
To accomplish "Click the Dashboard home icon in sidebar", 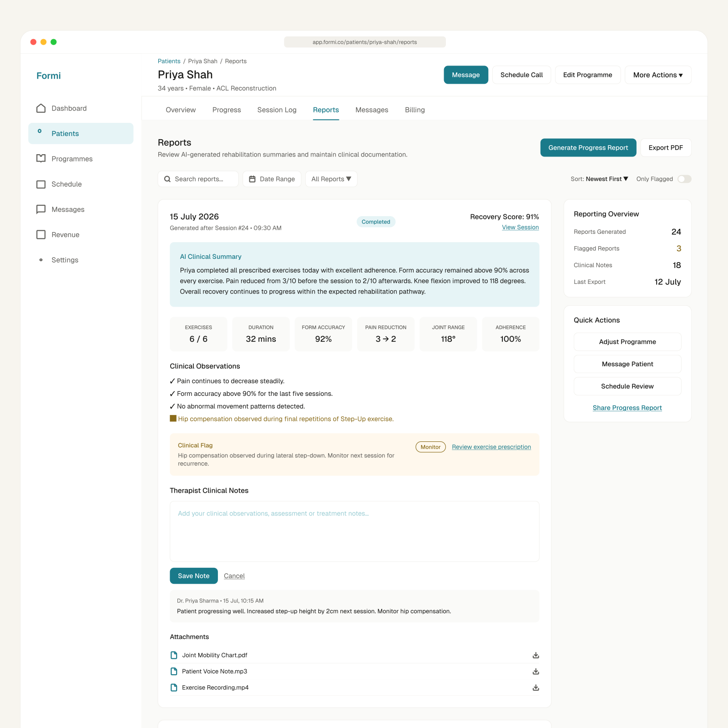I will [x=41, y=108].
